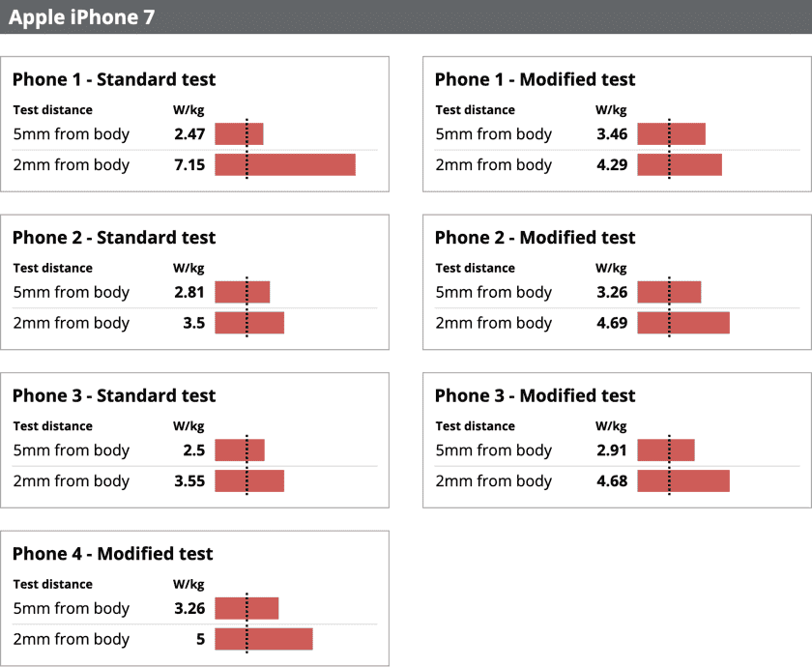Viewport: 812px width, 667px height.
Task: Click the red bar next to the 2.47 value
Action: 239,134
